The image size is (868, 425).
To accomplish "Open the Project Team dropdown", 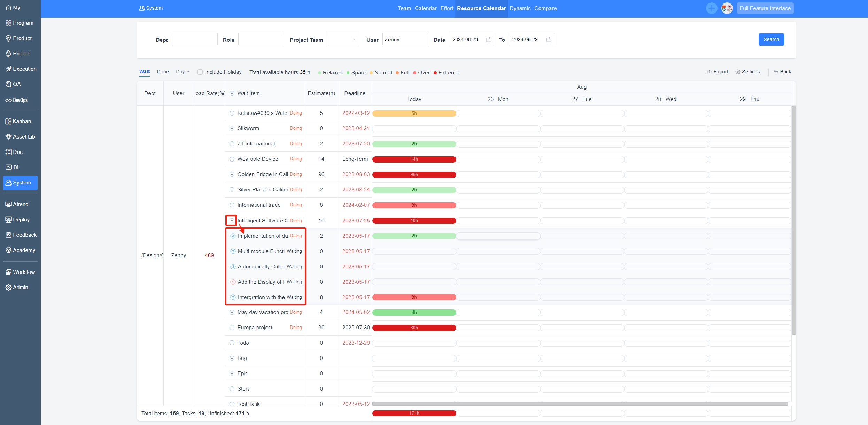I will 343,39.
